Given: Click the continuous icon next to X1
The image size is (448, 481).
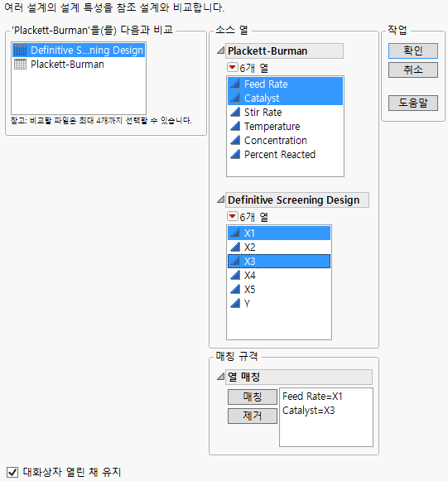Looking at the screenshot, I should (x=235, y=233).
